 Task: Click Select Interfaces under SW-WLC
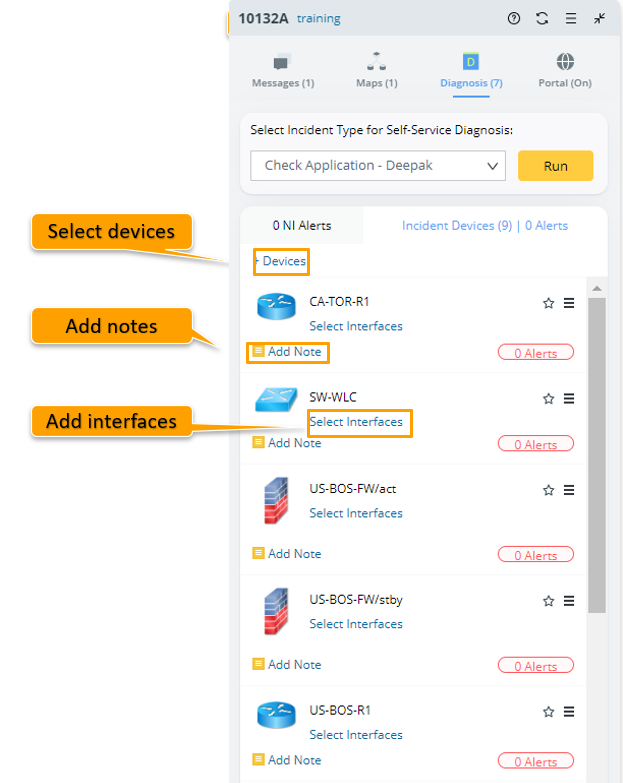click(x=356, y=422)
